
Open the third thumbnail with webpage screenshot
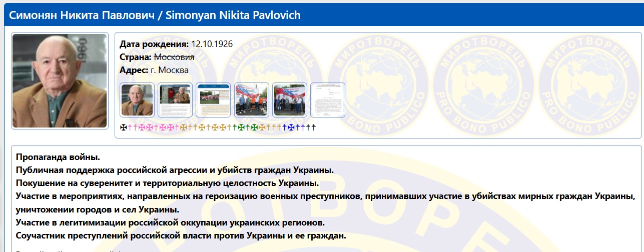[213, 100]
